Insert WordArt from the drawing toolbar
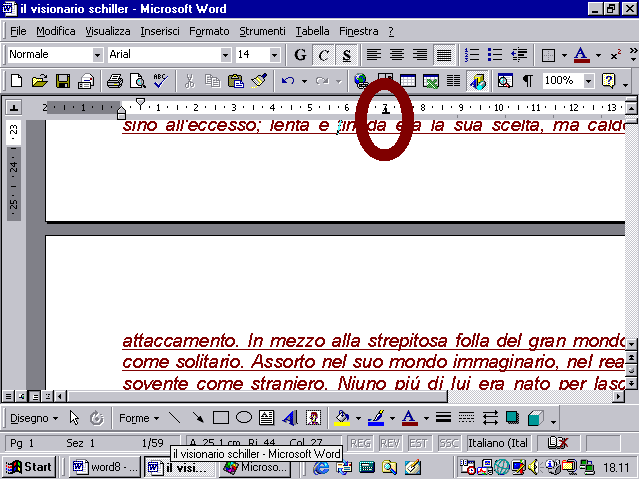Image resolution: width=639 pixels, height=479 pixels. pyautogui.click(x=290, y=418)
